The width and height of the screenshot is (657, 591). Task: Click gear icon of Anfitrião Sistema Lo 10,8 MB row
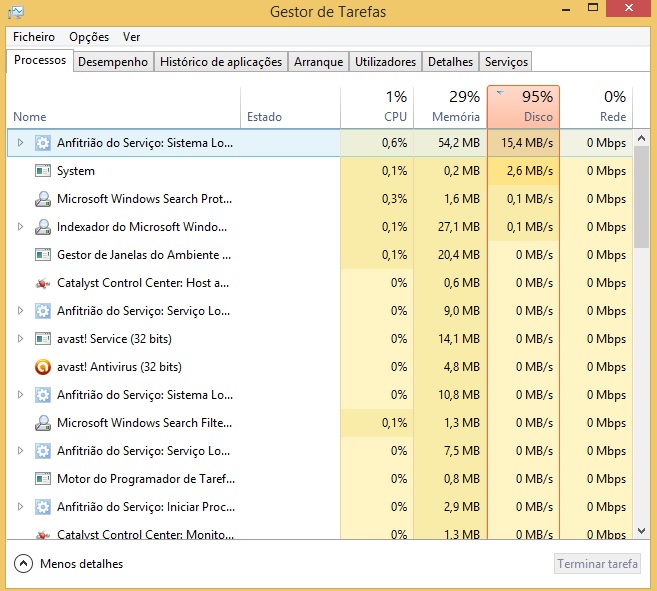point(43,395)
